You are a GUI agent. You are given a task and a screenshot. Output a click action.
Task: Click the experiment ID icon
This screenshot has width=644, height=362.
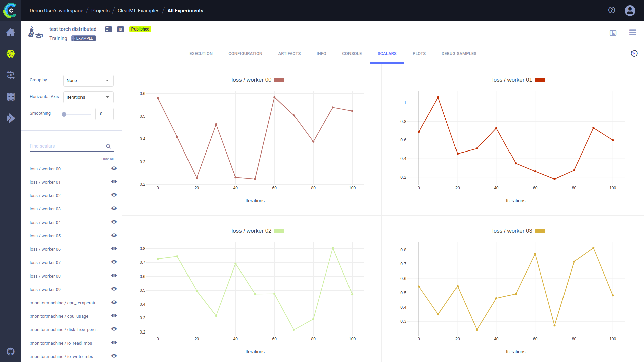tap(120, 29)
